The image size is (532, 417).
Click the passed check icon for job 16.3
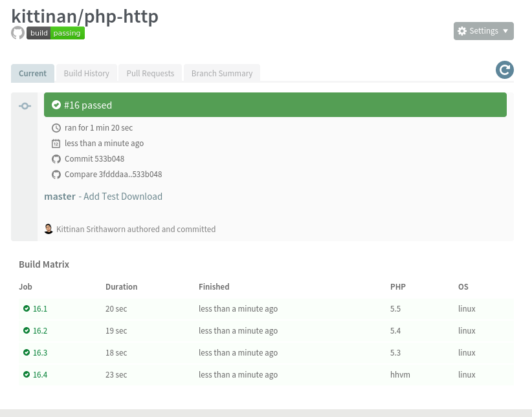[x=27, y=352]
